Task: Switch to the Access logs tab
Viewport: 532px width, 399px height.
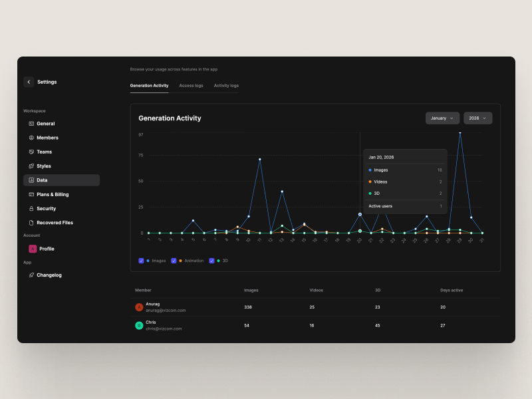Action: [191, 86]
